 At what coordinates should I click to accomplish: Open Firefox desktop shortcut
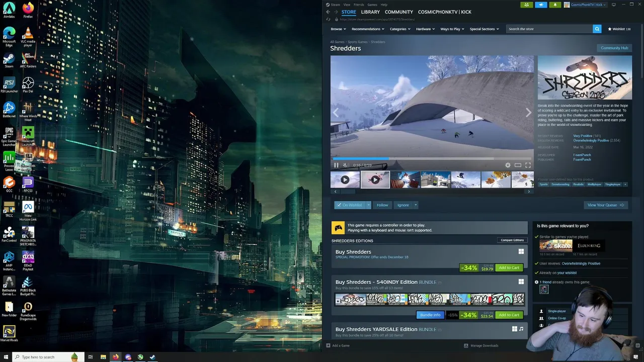(28, 10)
